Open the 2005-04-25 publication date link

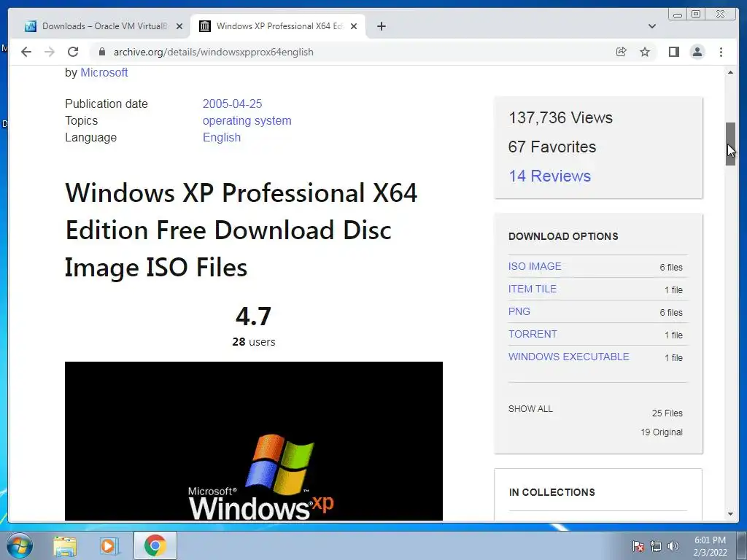pos(233,104)
